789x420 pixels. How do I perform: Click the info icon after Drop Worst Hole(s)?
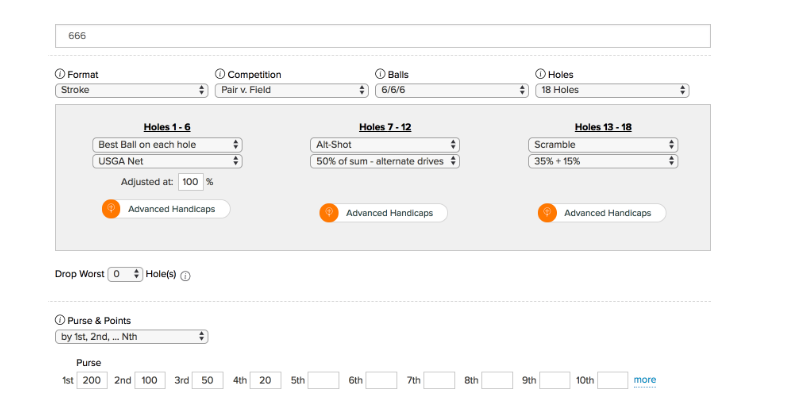tap(185, 275)
